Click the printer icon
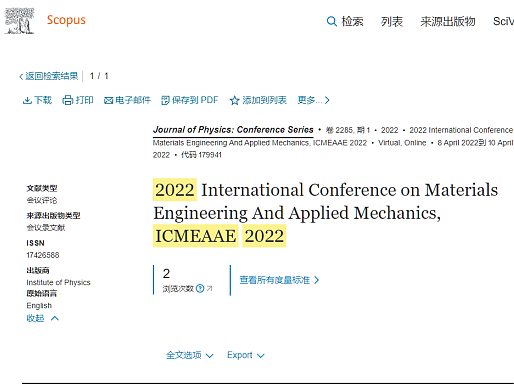 click(68, 100)
